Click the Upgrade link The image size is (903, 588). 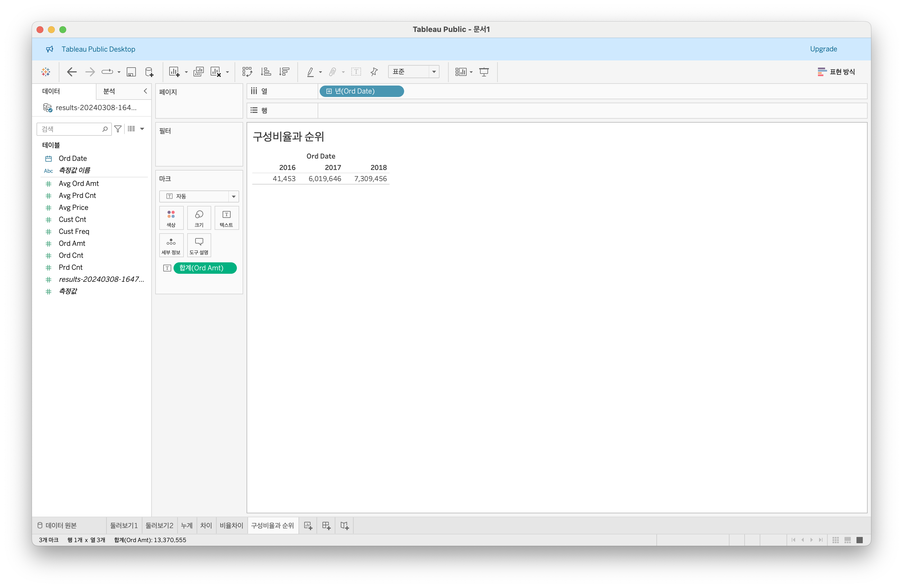(823, 49)
